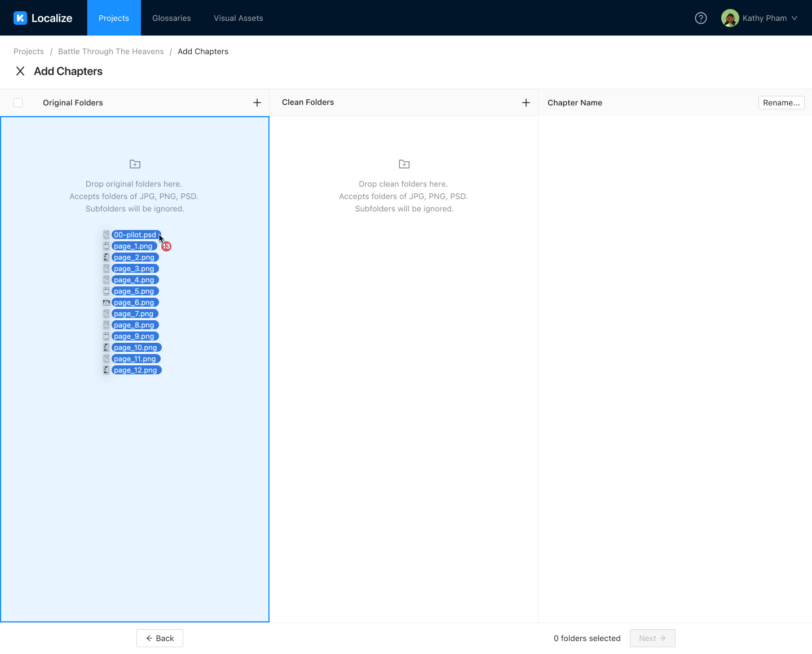Click the clean folders drop area text
Viewport: 812px width, 654px height.
click(404, 196)
